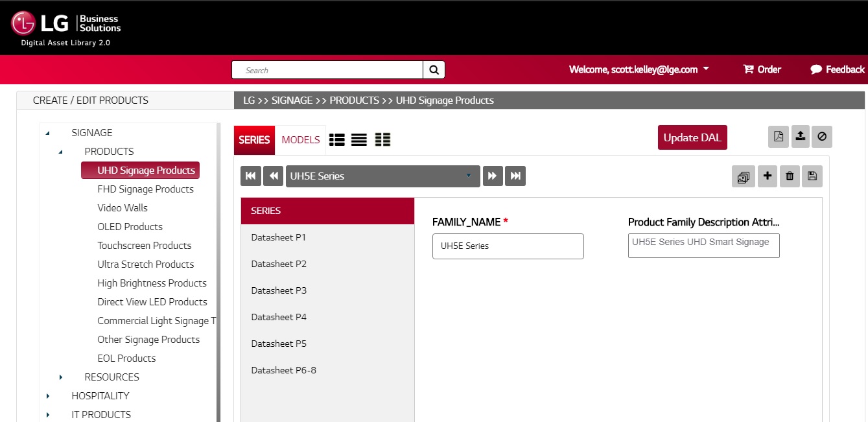Open the image gallery icon in the toolbar

point(744,176)
